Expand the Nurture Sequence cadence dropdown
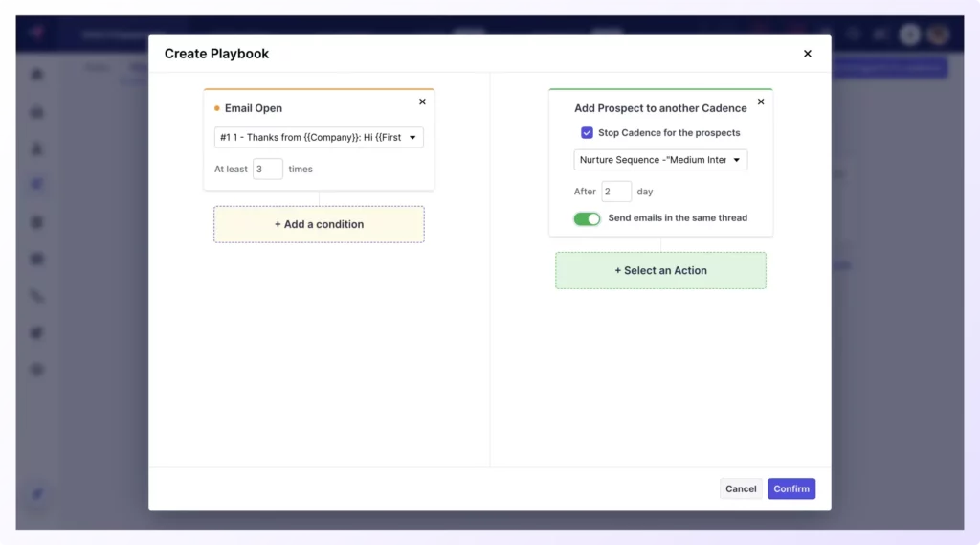The height and width of the screenshot is (545, 980). pyautogui.click(x=660, y=160)
